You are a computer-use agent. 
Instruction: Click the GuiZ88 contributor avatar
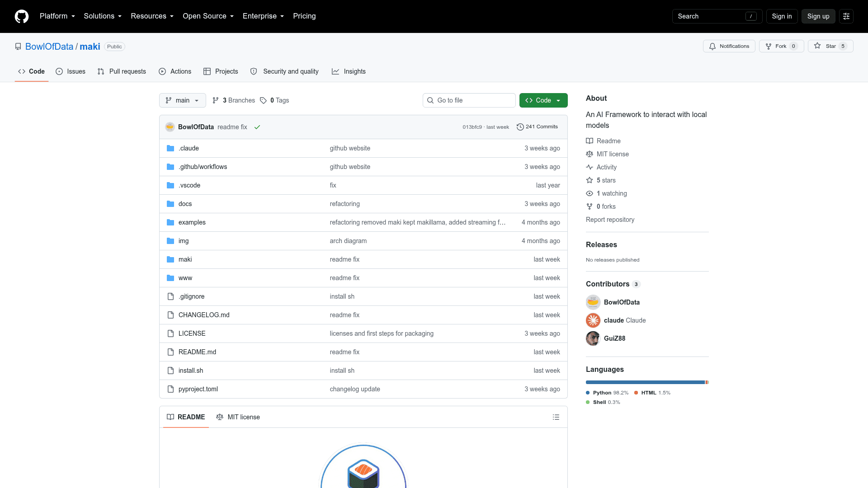click(x=593, y=338)
